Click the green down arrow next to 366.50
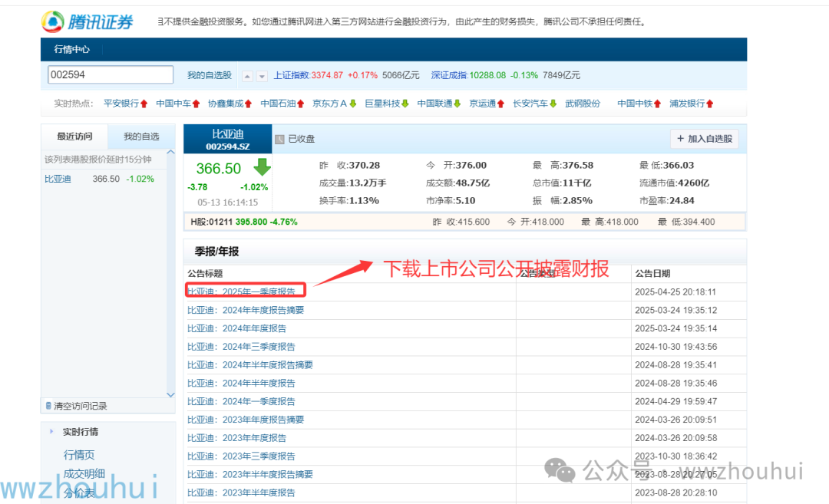The width and height of the screenshot is (829, 504). (263, 167)
